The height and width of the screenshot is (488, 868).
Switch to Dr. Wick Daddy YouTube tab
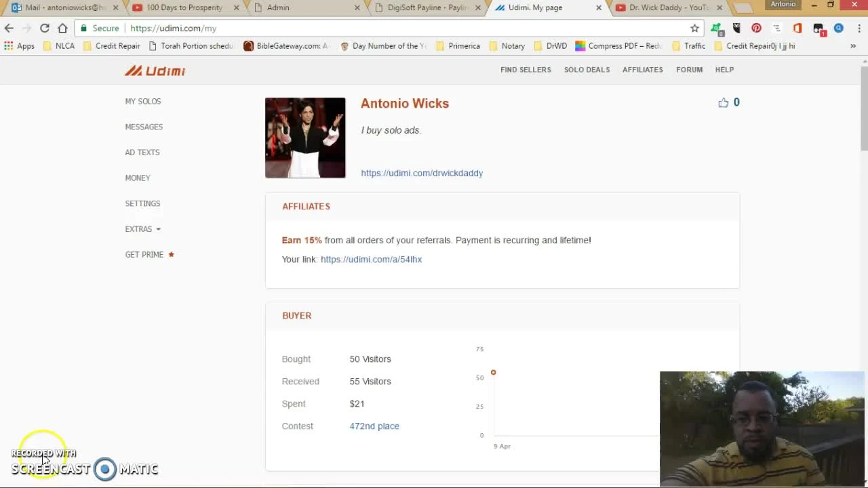coord(668,8)
